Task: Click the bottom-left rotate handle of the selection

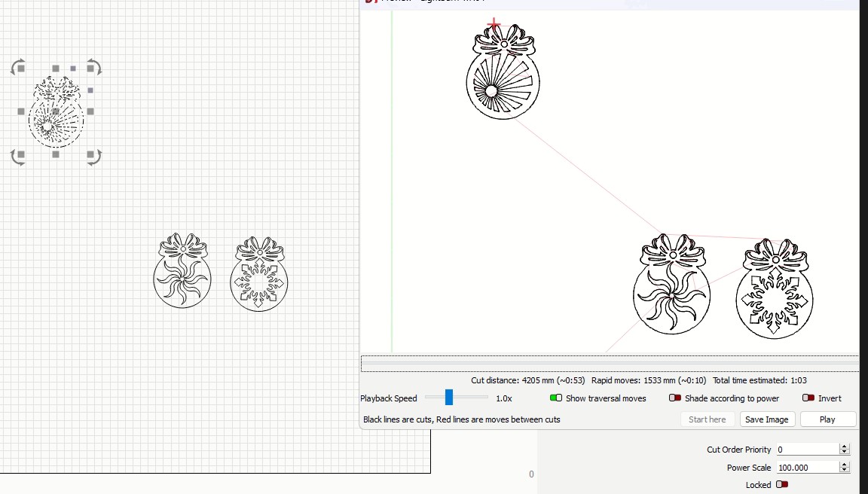Action: [x=18, y=156]
